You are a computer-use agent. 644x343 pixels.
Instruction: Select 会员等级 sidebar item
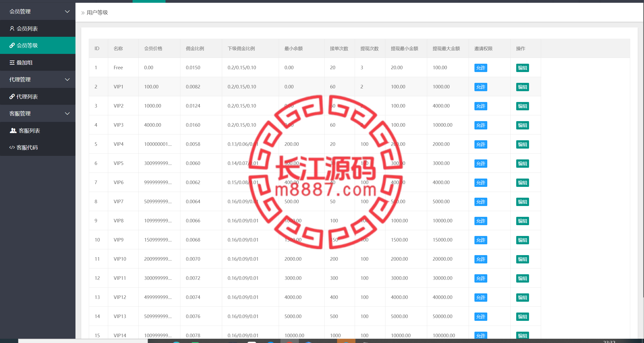(x=38, y=45)
